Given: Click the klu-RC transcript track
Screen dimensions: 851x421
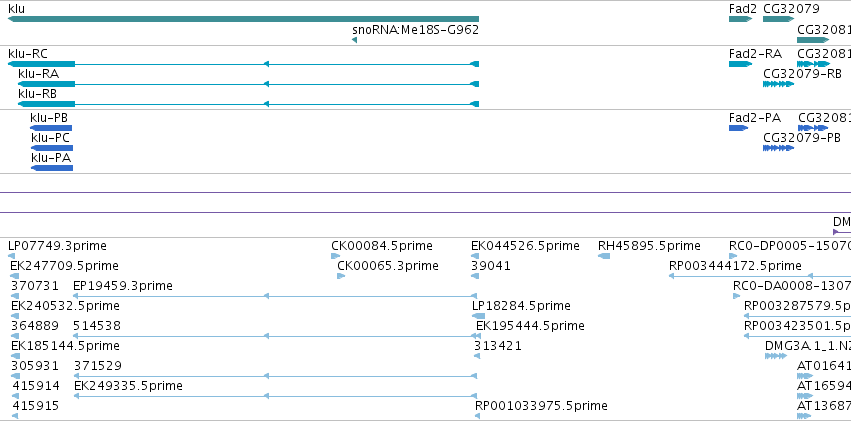Looking at the screenshot, I should [243, 64].
